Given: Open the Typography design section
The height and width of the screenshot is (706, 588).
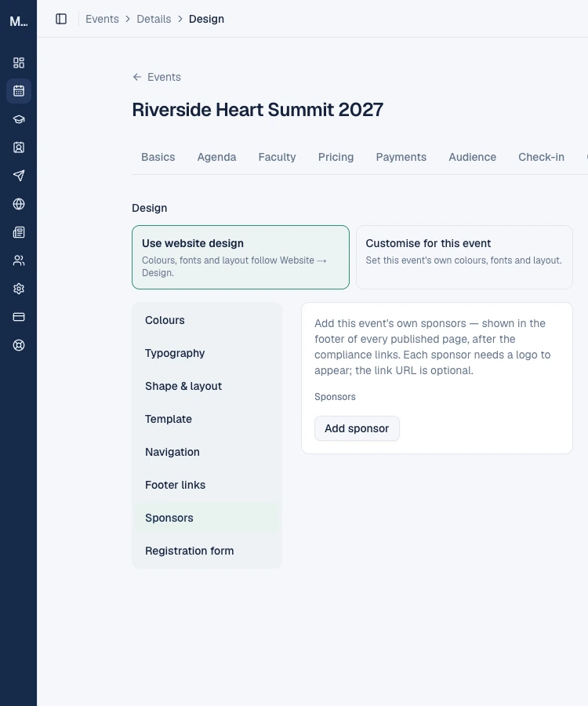Looking at the screenshot, I should coord(207,353).
